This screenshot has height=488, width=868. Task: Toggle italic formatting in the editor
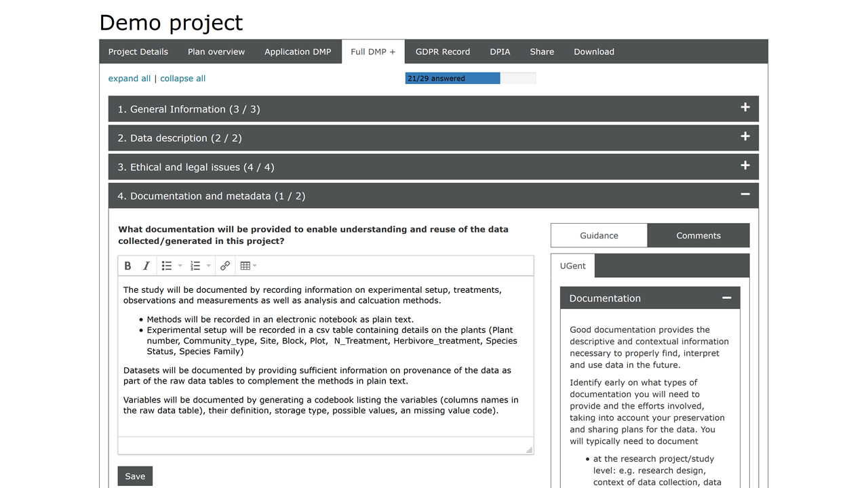coord(146,266)
